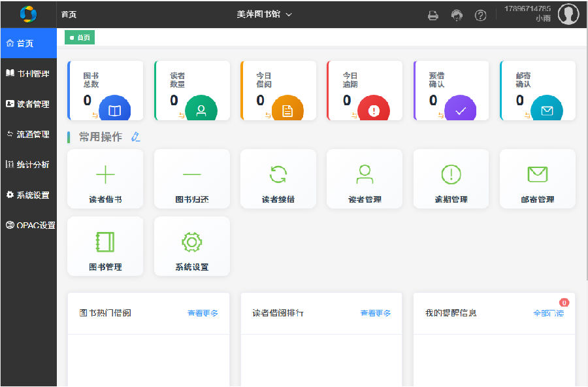Expand 书刊管理 in the sidebar
The width and height of the screenshot is (588, 387).
(x=28, y=74)
